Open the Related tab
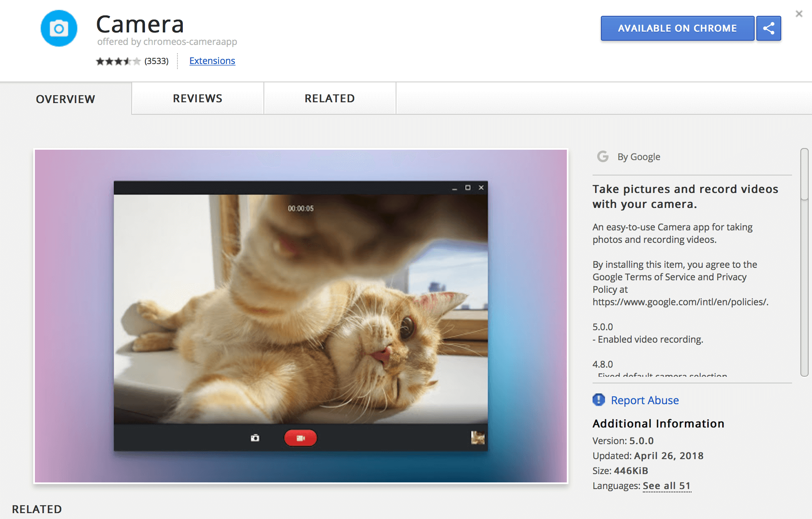812x519 pixels. coord(330,99)
